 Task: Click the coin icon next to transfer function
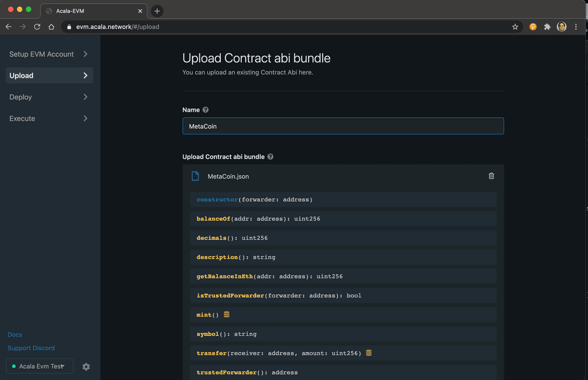pos(369,353)
